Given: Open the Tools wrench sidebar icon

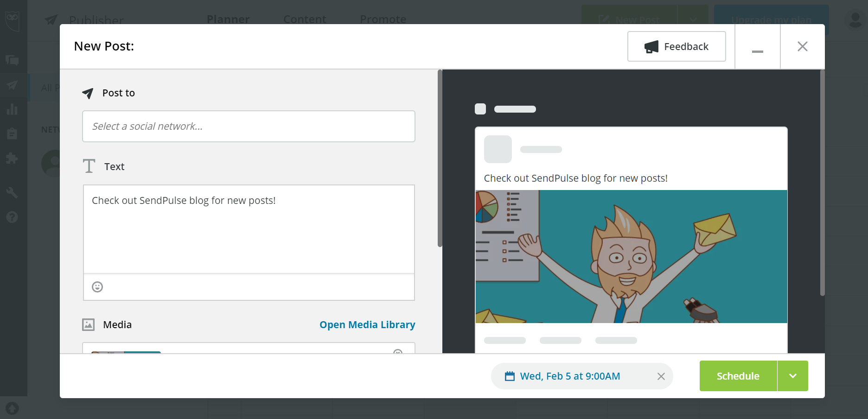Looking at the screenshot, I should 13,192.
